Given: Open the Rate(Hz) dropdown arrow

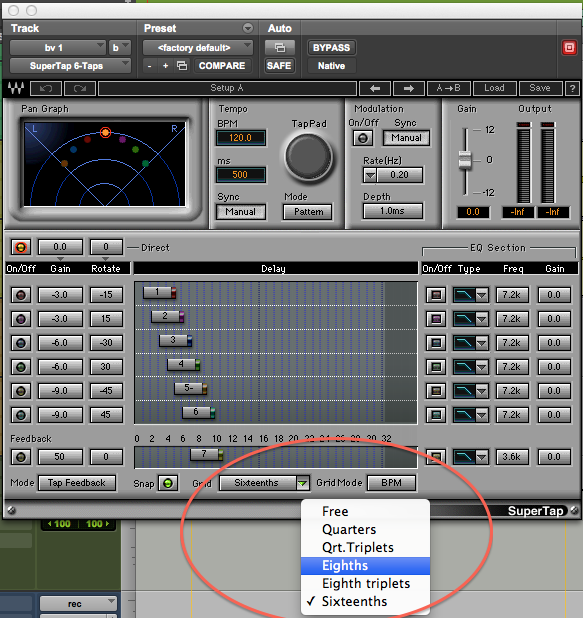Looking at the screenshot, I should pos(370,175).
